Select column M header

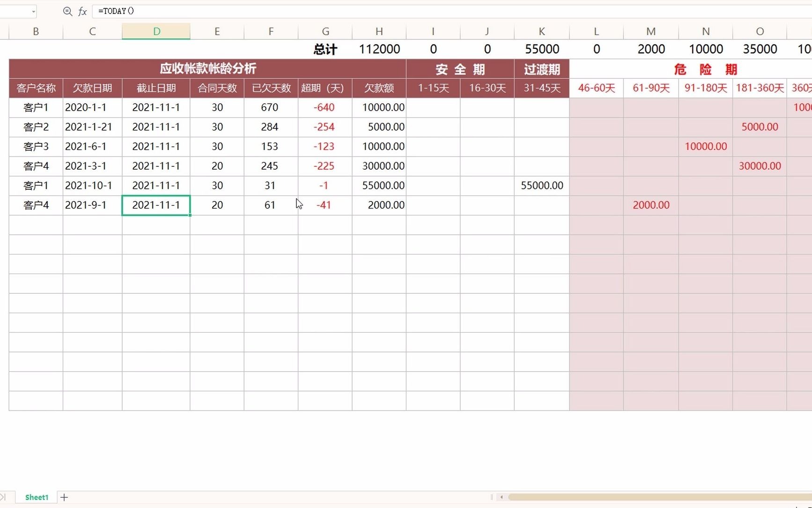[651, 31]
